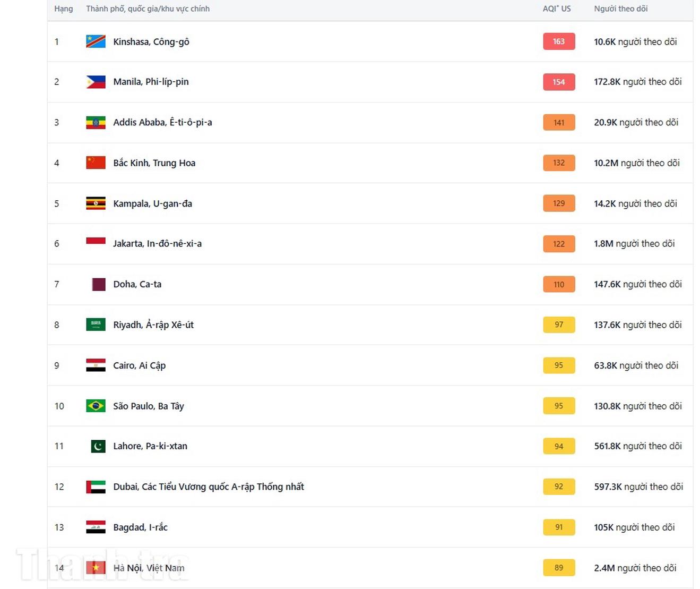Viewport: 700px width, 589px height.
Task: Click the Saudi Arabia flag beside Riyadh
Action: click(96, 325)
